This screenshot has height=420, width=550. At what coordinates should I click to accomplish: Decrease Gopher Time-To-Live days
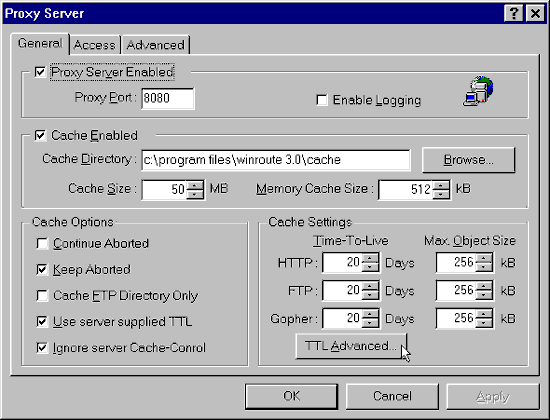(370, 323)
